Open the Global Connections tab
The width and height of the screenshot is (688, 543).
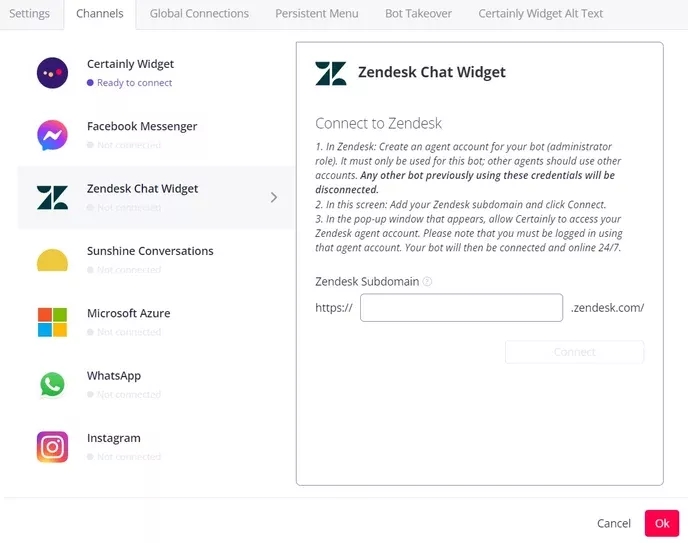[x=199, y=14]
